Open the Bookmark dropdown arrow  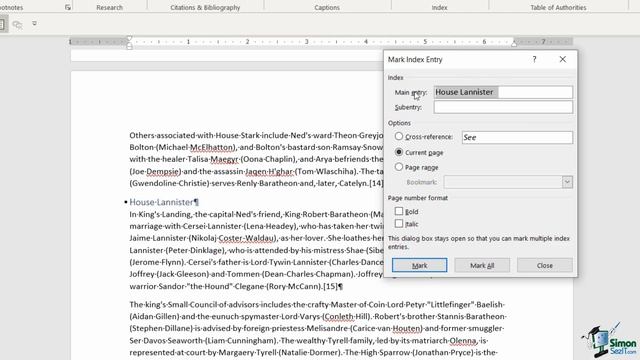click(567, 182)
